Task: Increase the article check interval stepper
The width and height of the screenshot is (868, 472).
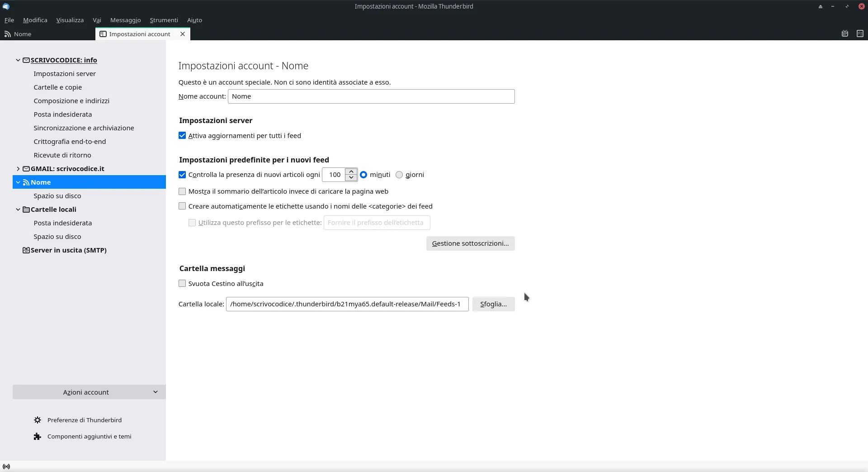Action: pos(351,172)
